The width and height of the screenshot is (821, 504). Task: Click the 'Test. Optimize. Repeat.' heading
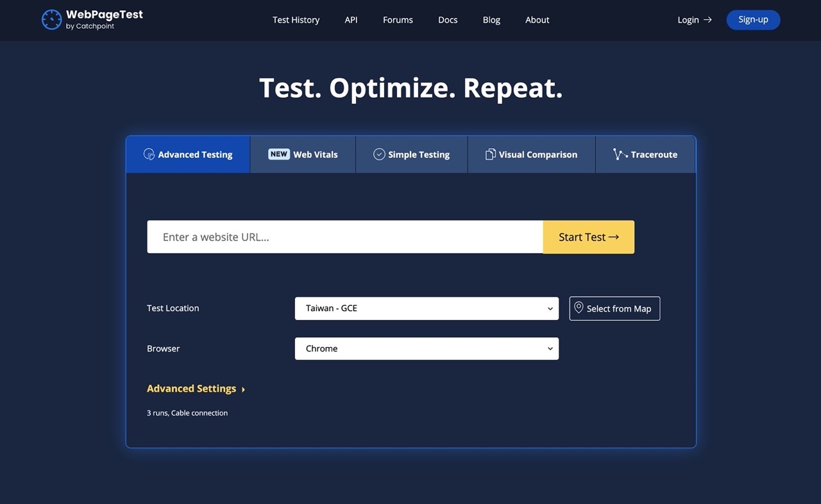(x=410, y=88)
